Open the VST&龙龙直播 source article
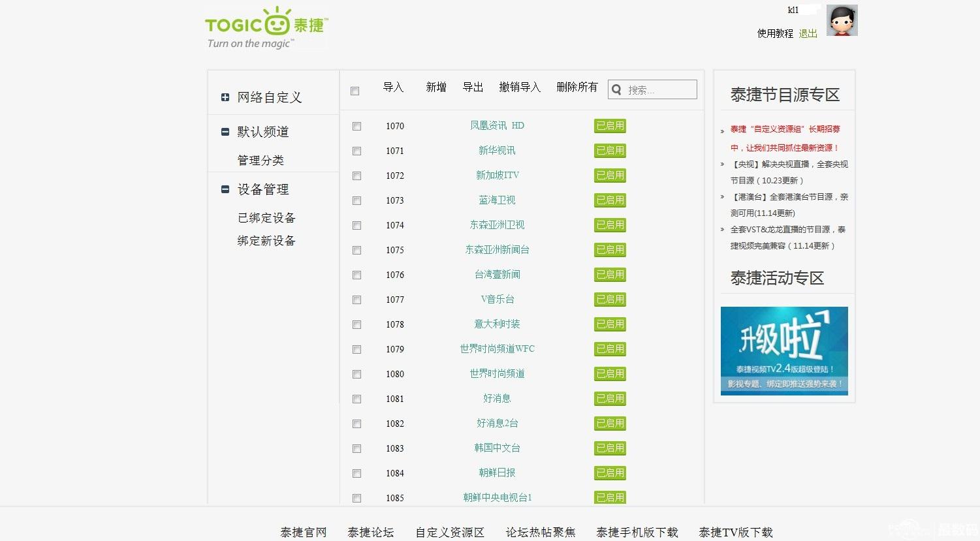Image resolution: width=980 pixels, height=541 pixels. click(788, 238)
